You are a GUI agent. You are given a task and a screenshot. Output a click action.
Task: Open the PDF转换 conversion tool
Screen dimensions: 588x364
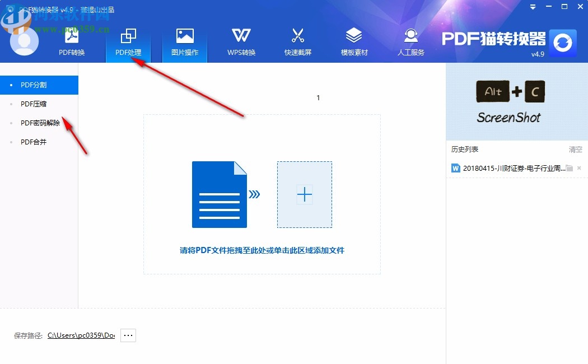point(71,41)
